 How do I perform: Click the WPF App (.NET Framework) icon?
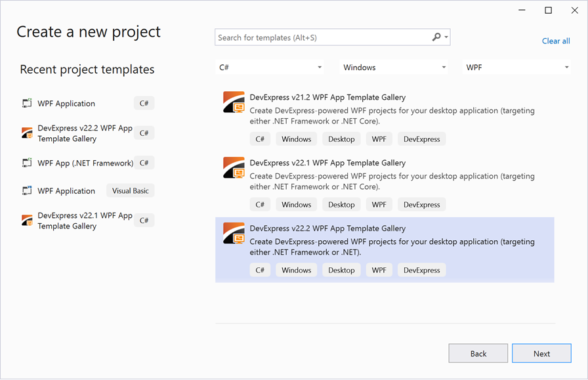[x=27, y=163]
